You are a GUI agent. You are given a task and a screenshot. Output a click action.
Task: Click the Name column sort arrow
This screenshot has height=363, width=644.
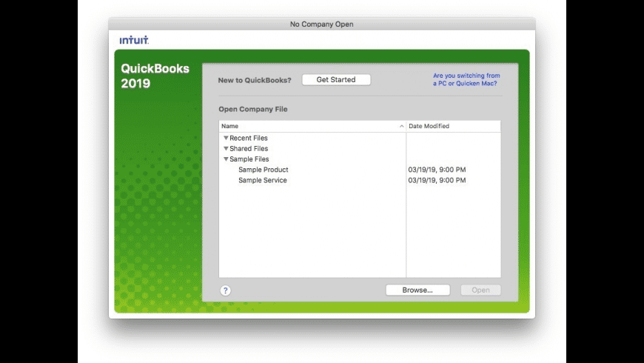tap(401, 126)
